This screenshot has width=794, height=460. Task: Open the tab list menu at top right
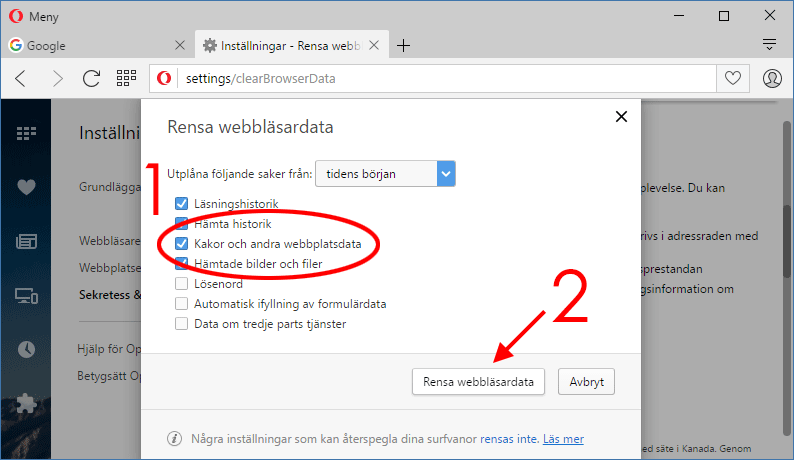[x=769, y=45]
